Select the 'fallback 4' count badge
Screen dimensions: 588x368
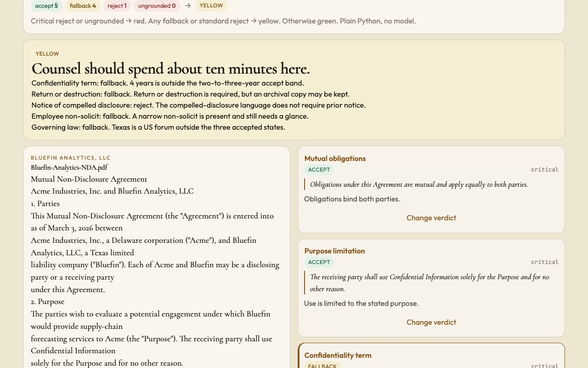(x=83, y=6)
